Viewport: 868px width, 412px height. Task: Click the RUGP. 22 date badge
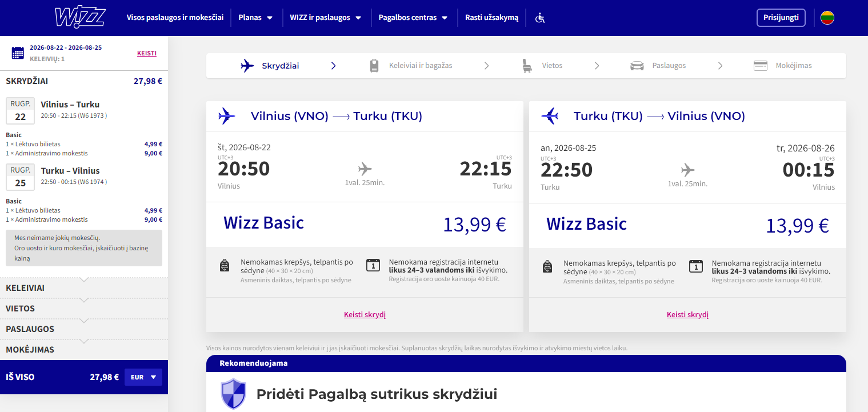pyautogui.click(x=21, y=111)
